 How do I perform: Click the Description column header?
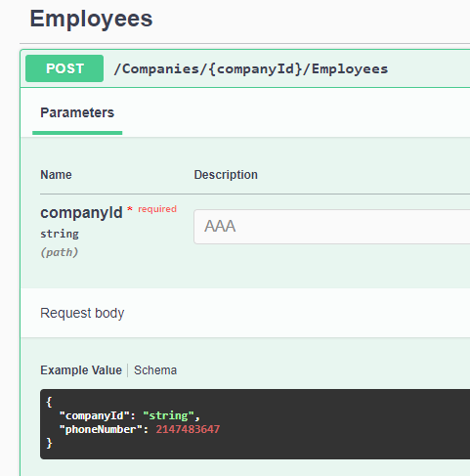(226, 175)
